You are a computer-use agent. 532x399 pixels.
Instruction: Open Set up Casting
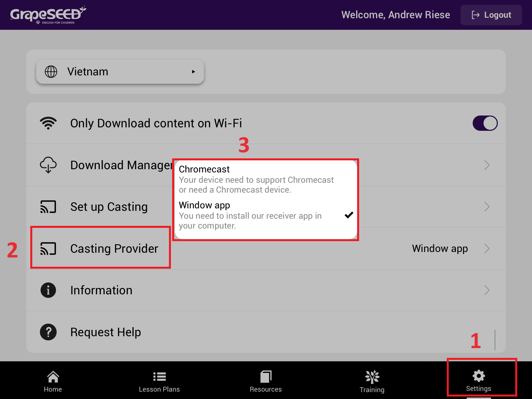pos(266,207)
